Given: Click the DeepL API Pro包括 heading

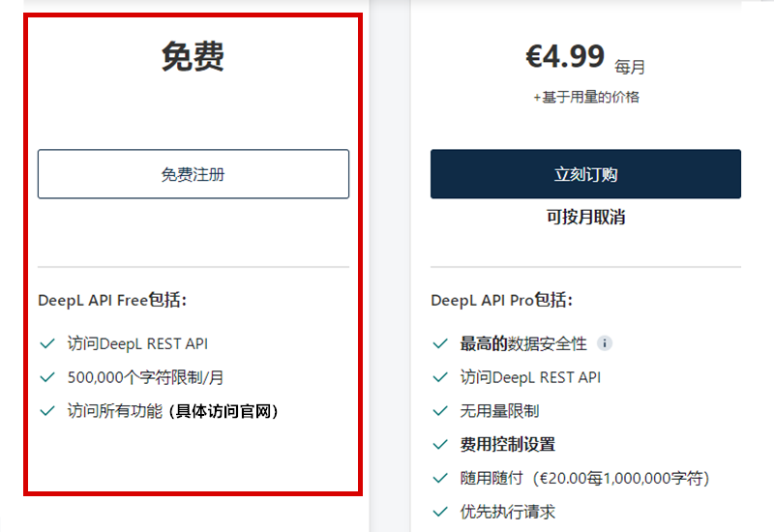Looking at the screenshot, I should pos(502,300).
